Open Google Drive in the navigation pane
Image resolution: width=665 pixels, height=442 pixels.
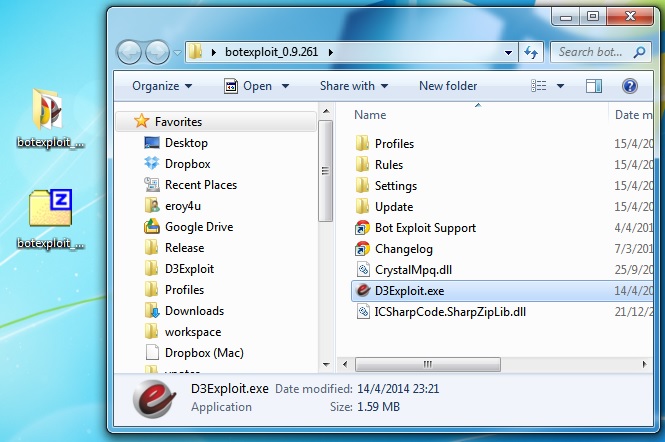pos(199,227)
